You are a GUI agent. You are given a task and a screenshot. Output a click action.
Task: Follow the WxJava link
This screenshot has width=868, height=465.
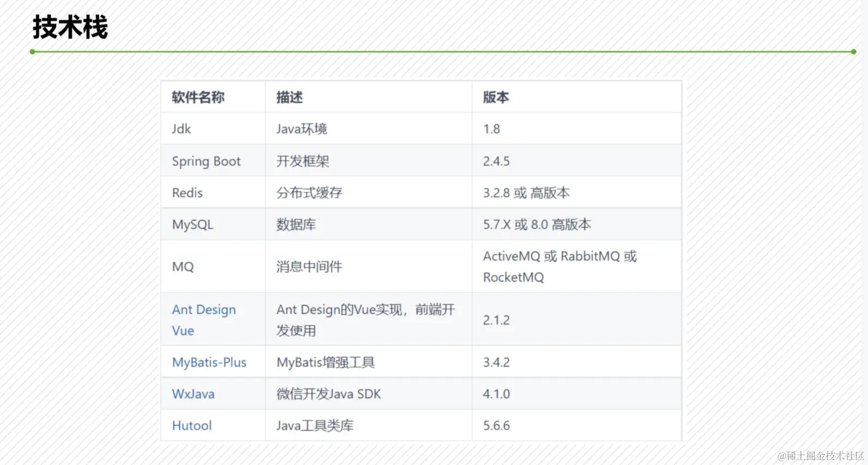click(x=193, y=394)
